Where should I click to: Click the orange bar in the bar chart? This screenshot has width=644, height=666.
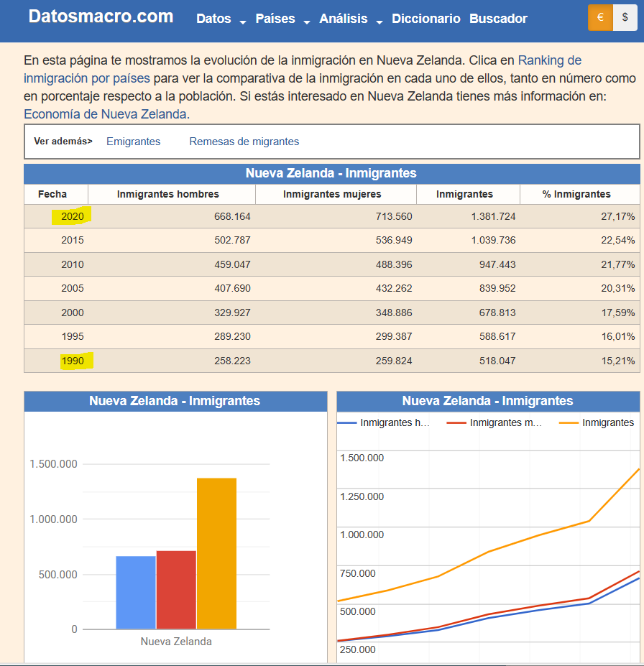[216, 553]
